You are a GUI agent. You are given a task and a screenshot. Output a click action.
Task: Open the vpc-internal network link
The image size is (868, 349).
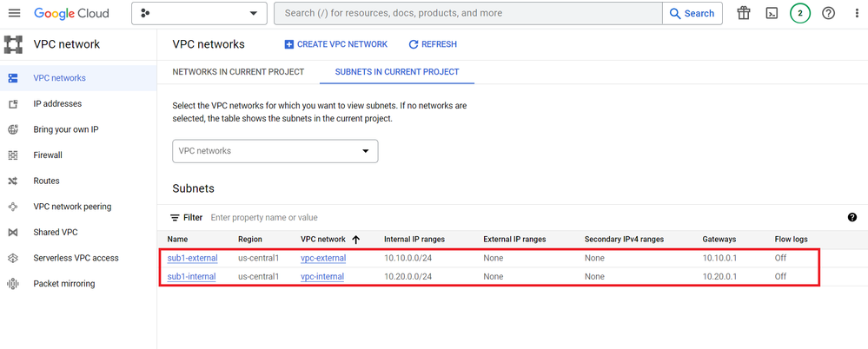[321, 277]
